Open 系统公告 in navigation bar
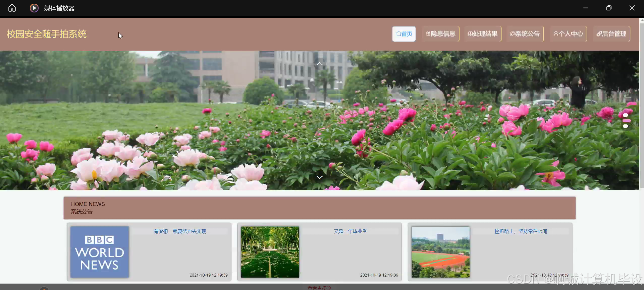This screenshot has height=290, width=644. (x=525, y=34)
